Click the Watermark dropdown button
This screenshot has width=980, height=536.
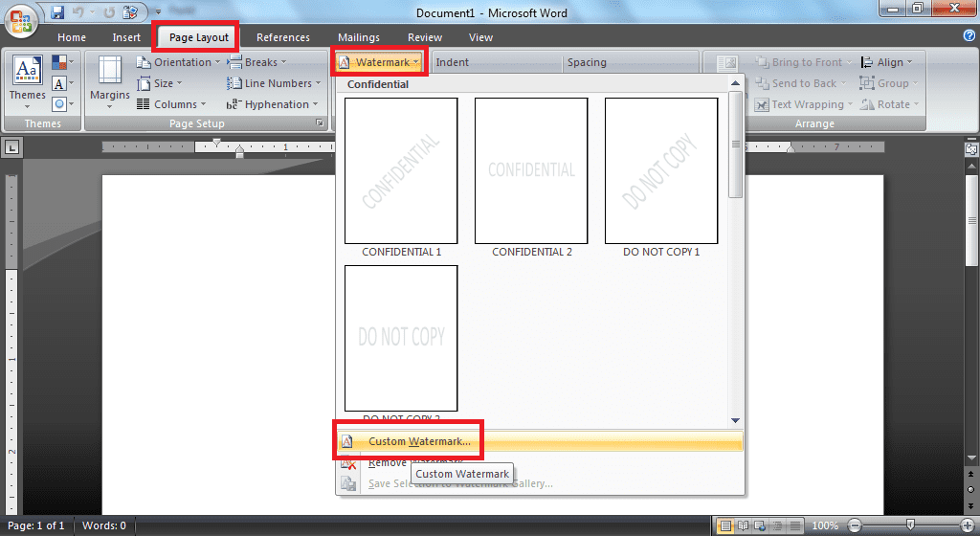coord(379,62)
